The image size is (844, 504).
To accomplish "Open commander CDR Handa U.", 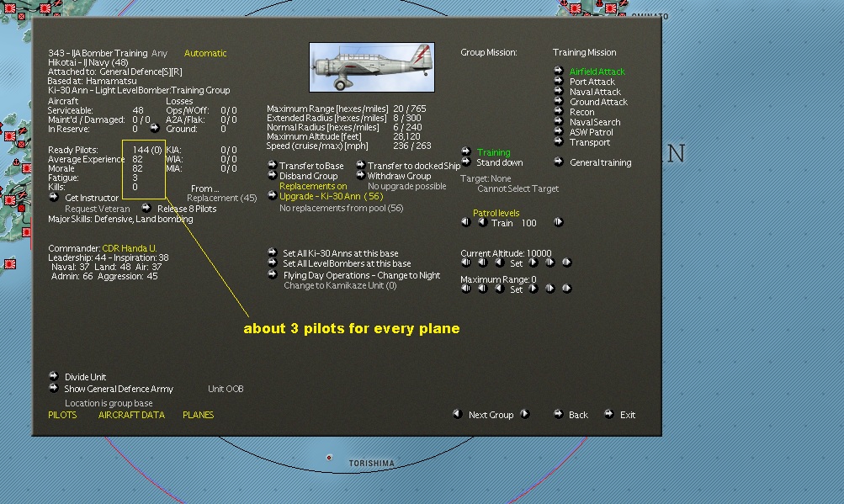I will click(130, 248).
